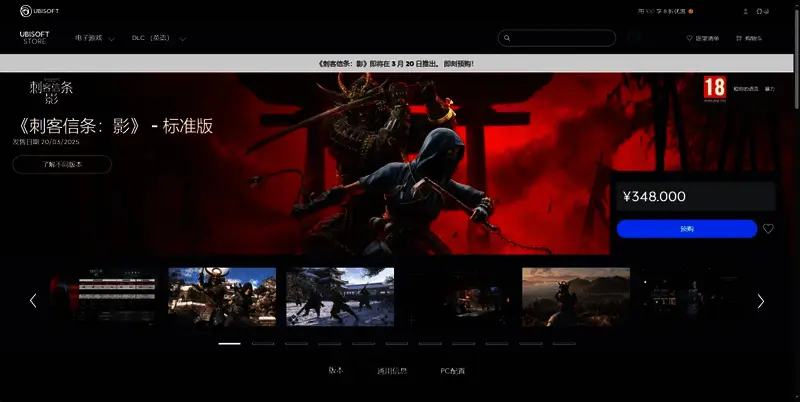The height and width of the screenshot is (402, 800).
Task: Click inside the search input field
Action: point(562,38)
